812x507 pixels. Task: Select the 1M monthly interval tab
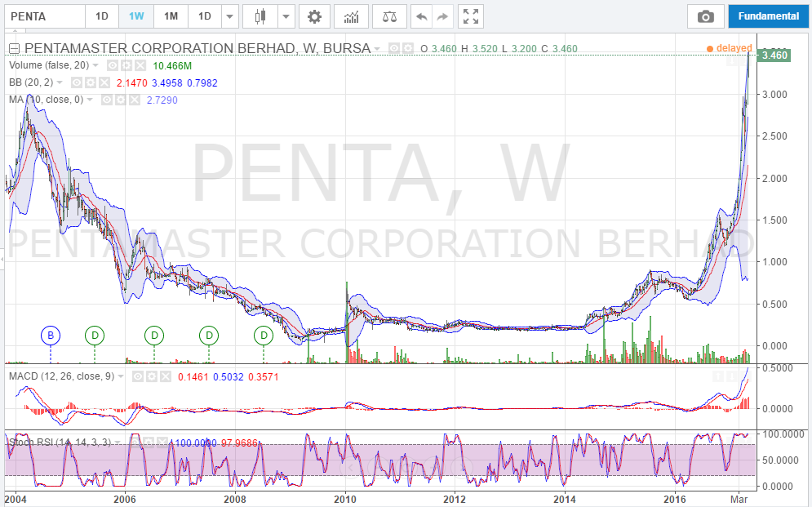pyautogui.click(x=171, y=16)
